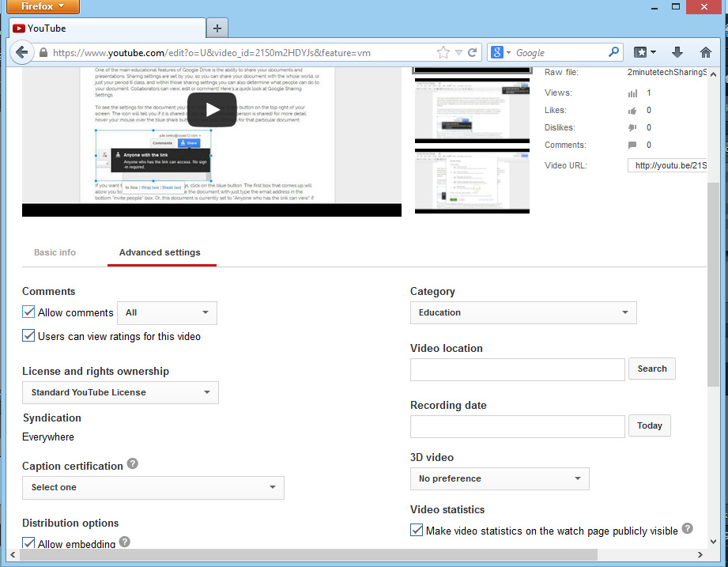Click the Google search box
The image size is (728, 567).
pyautogui.click(x=560, y=52)
